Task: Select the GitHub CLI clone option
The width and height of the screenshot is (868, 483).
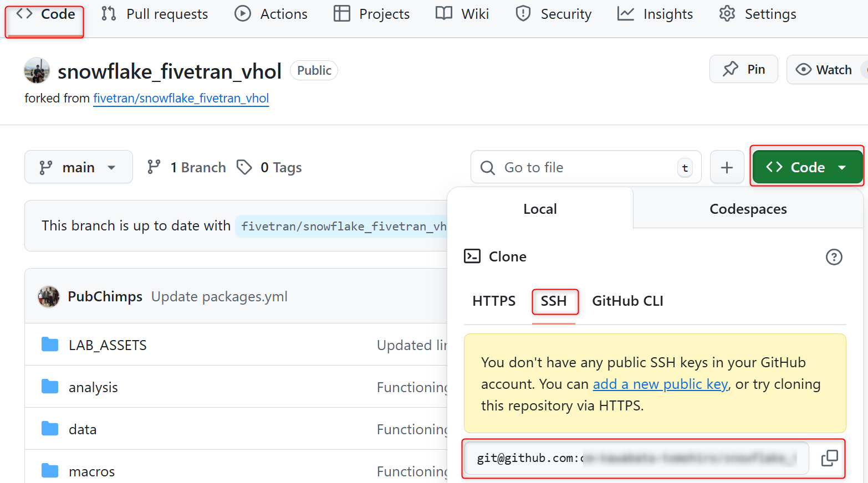Action: (627, 301)
